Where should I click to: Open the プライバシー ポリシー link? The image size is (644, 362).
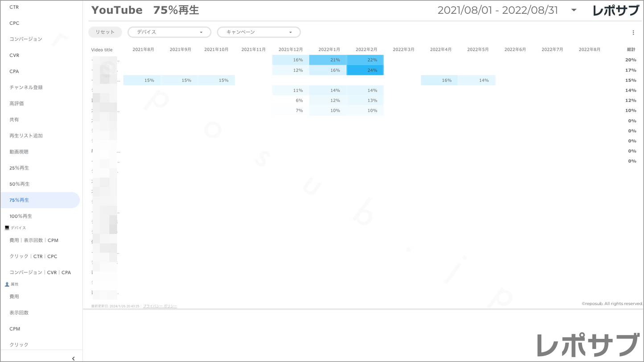(160, 306)
